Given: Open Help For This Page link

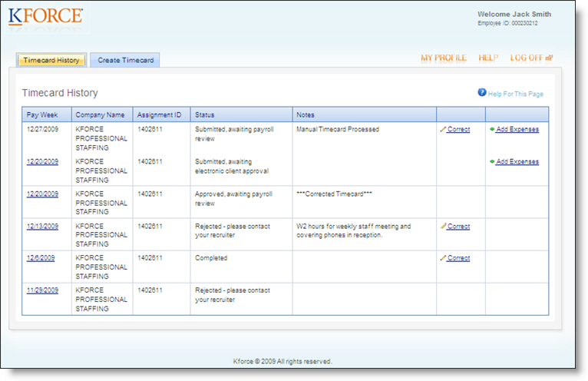Looking at the screenshot, I should (x=516, y=94).
